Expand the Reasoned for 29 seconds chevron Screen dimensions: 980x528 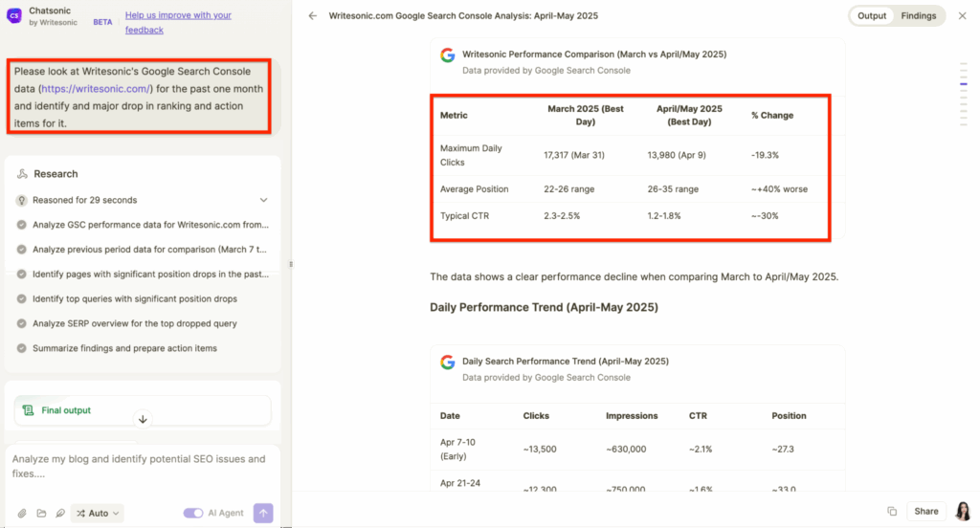(264, 200)
